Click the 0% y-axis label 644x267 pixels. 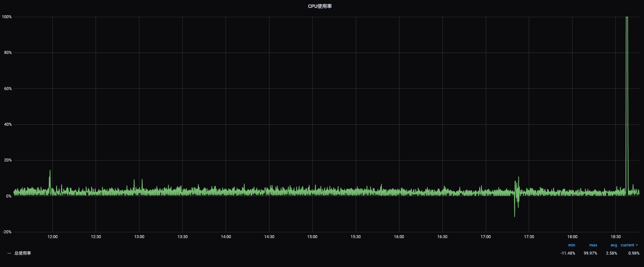(x=9, y=196)
